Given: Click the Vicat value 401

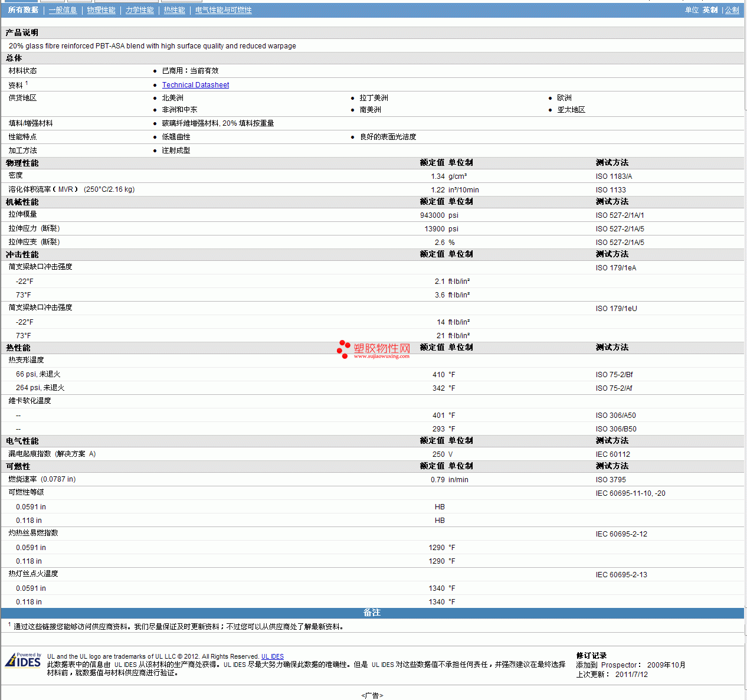Looking at the screenshot, I should click(438, 416).
